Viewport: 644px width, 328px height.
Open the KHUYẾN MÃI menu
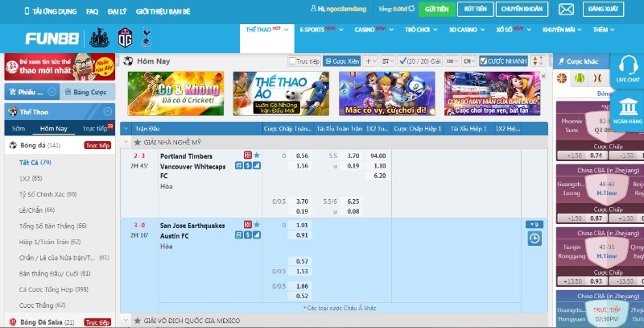[x=562, y=30]
